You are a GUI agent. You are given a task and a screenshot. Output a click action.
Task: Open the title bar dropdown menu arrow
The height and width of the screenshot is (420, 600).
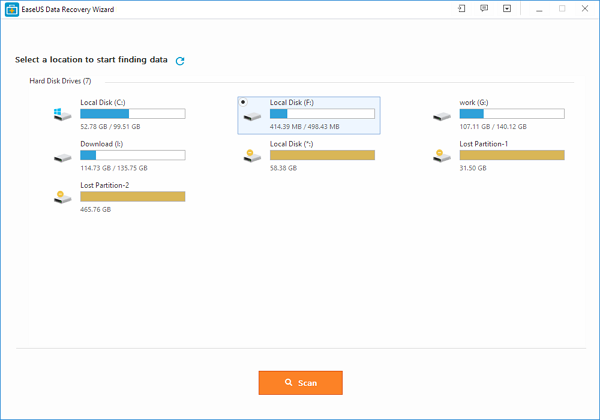tap(507, 9)
